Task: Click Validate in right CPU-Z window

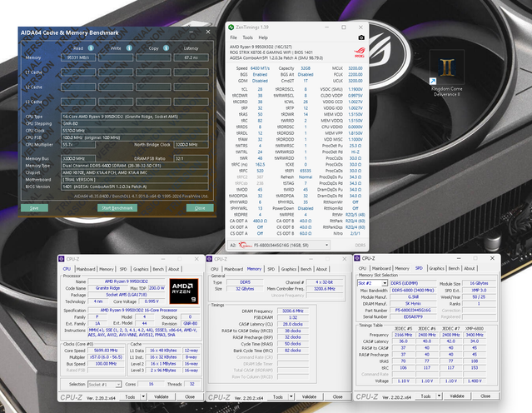Action: tap(457, 396)
